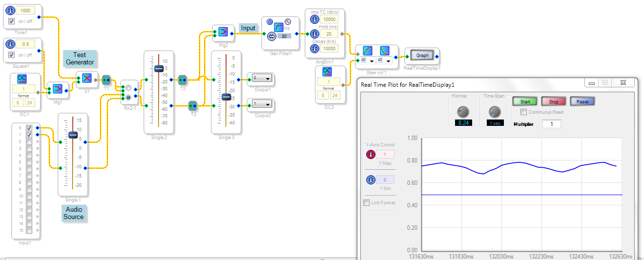Click the Decay (k/s) field showing 10000
This screenshot has width=644, height=260.
(x=329, y=48)
